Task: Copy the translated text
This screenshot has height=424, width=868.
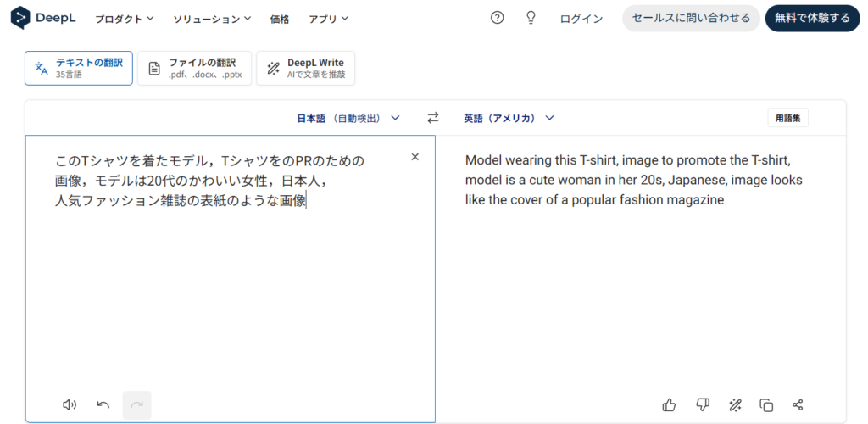Action: click(x=766, y=405)
